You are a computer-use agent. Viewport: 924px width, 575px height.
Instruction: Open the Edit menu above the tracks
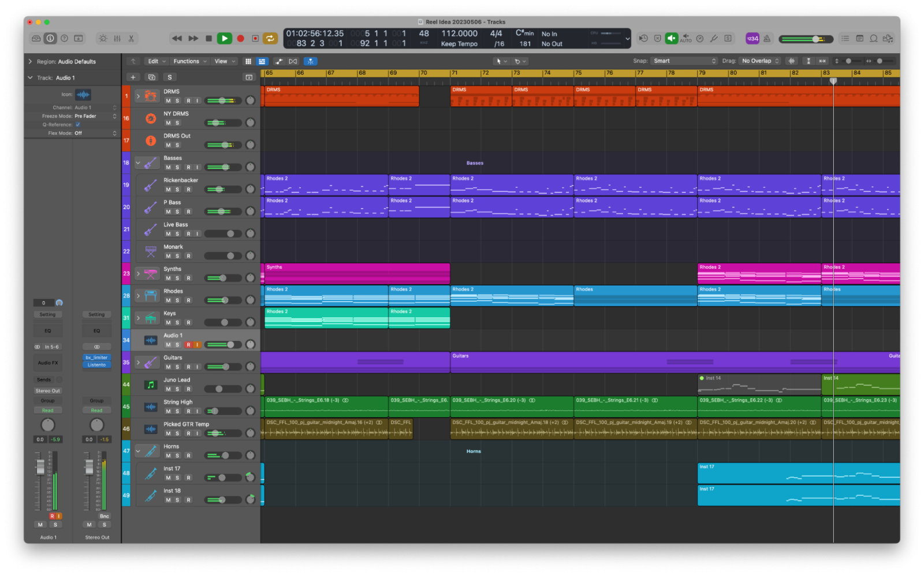155,61
